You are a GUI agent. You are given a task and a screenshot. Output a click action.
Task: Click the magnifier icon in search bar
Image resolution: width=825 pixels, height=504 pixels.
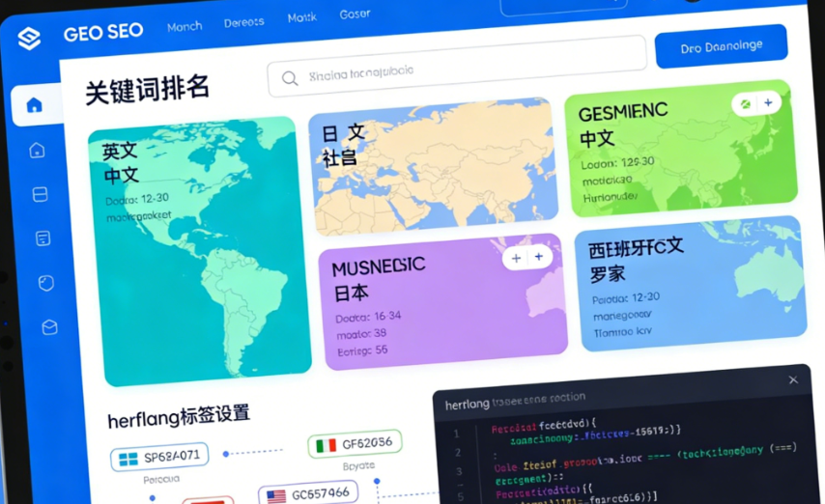290,78
